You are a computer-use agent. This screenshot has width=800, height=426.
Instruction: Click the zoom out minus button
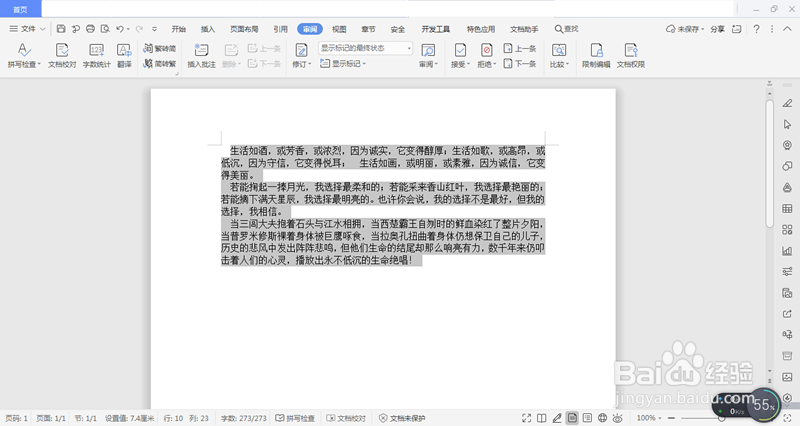click(671, 418)
